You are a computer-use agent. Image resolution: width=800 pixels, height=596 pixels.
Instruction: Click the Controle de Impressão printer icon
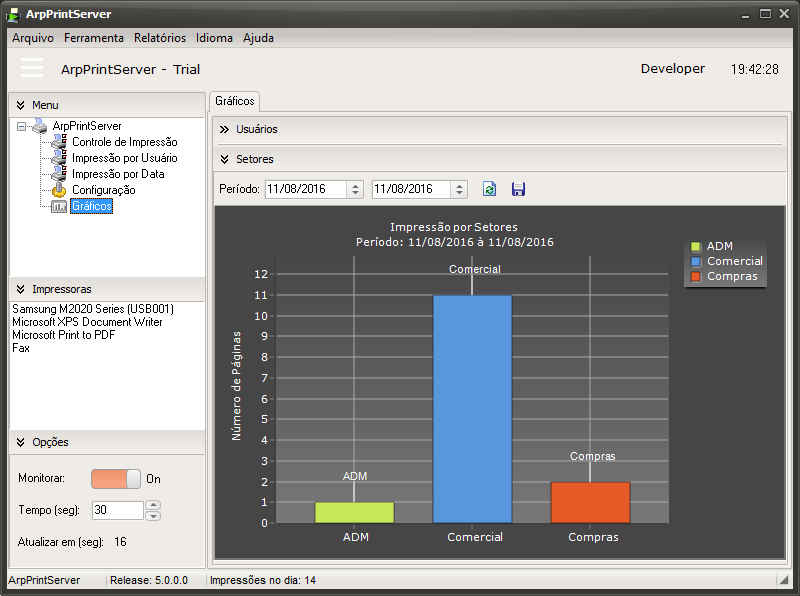(x=60, y=142)
